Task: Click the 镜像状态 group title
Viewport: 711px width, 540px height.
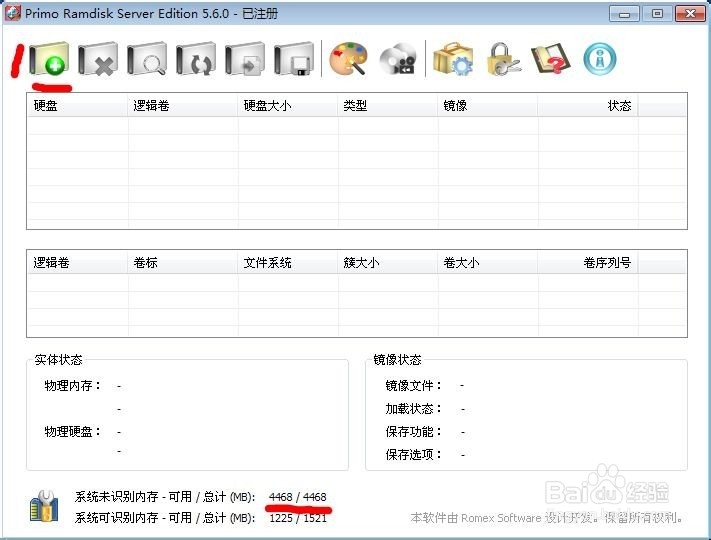Action: click(x=397, y=360)
